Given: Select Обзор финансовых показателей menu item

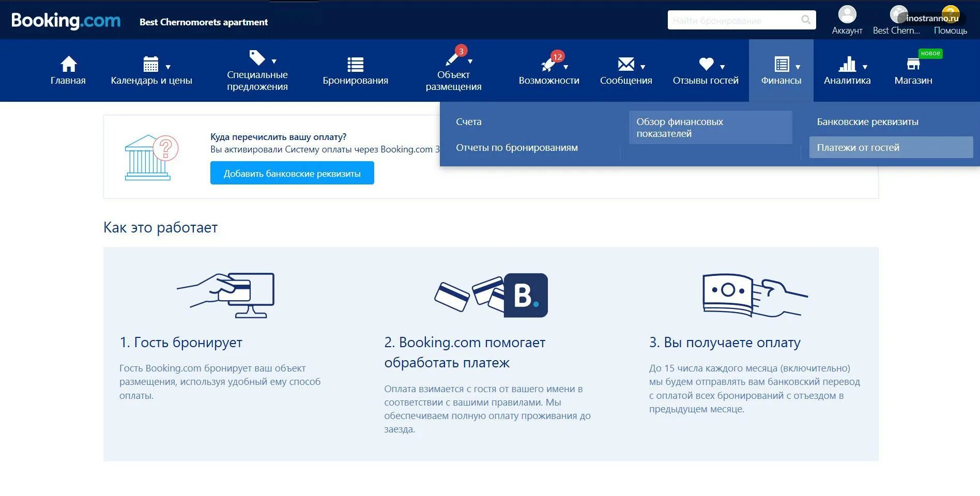Looking at the screenshot, I should pos(710,128).
